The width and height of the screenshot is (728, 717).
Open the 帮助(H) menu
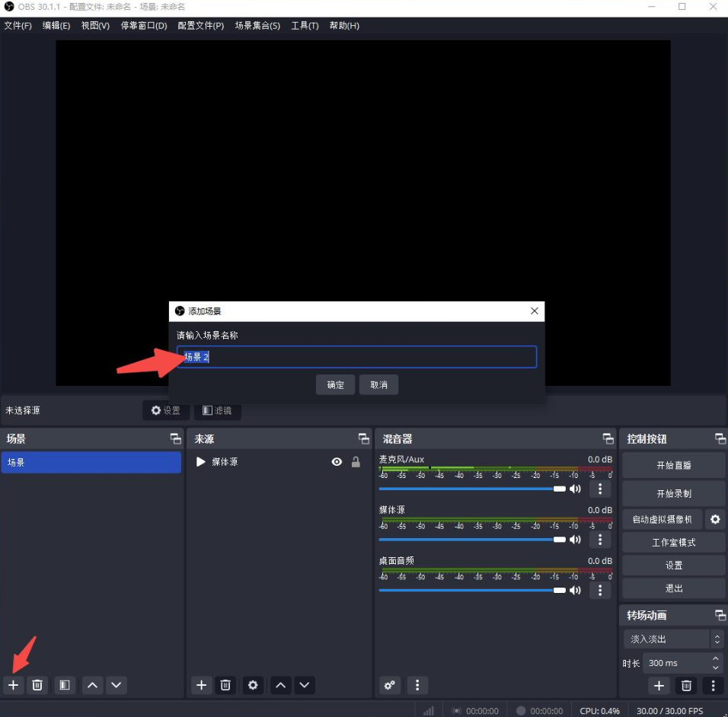[344, 26]
